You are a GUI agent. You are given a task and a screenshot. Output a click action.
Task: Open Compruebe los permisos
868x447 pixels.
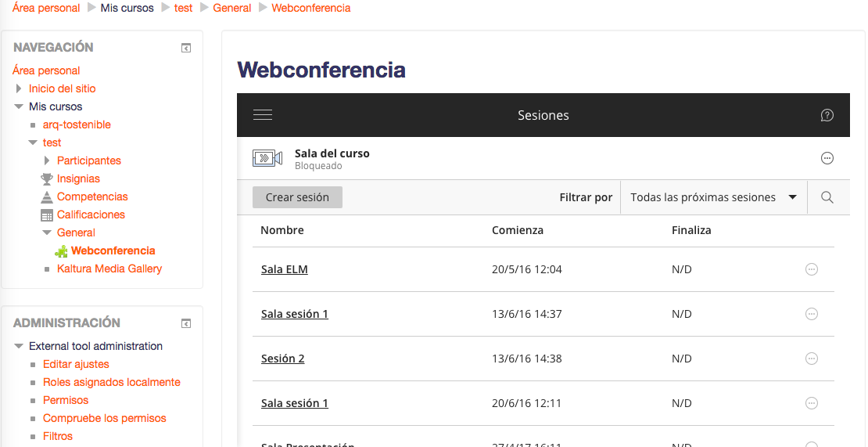click(x=105, y=418)
